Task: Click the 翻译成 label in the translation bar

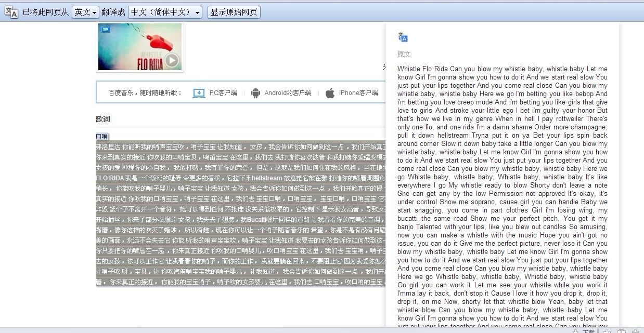Action: (113, 12)
